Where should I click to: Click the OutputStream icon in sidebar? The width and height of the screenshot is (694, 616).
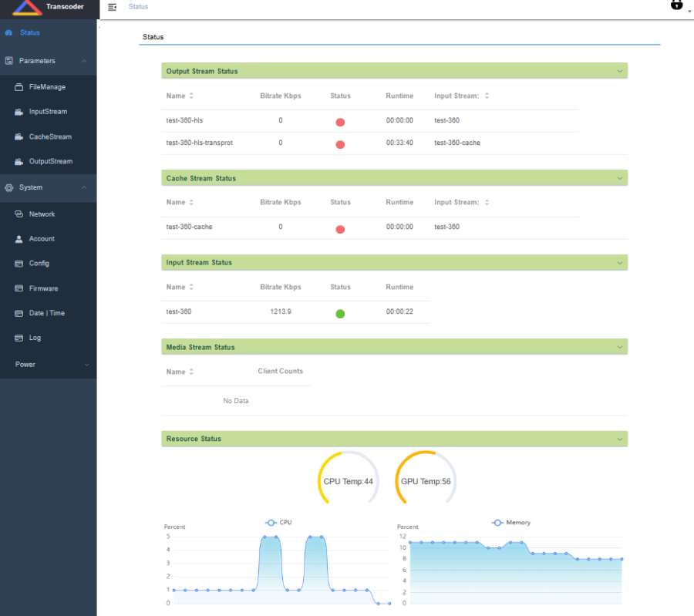coord(19,161)
